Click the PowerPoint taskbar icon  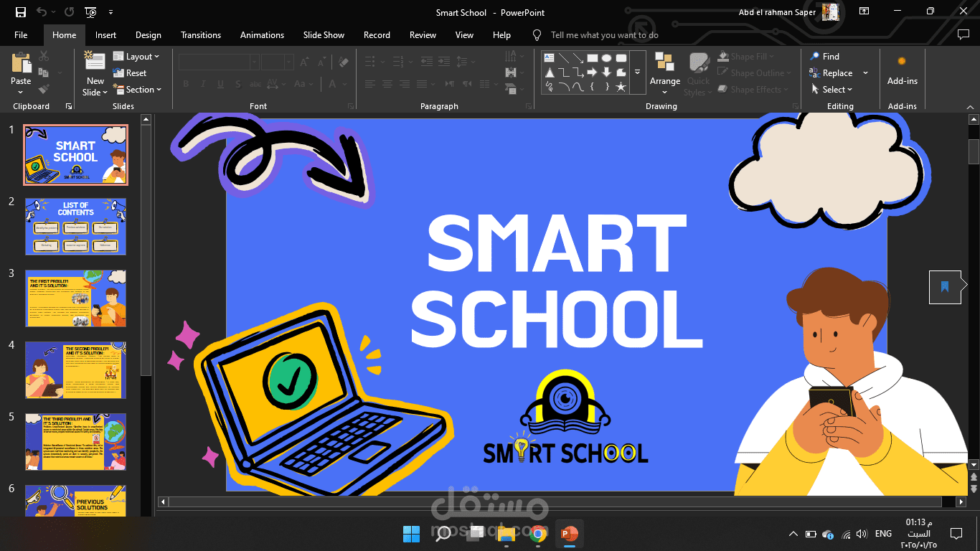570,534
